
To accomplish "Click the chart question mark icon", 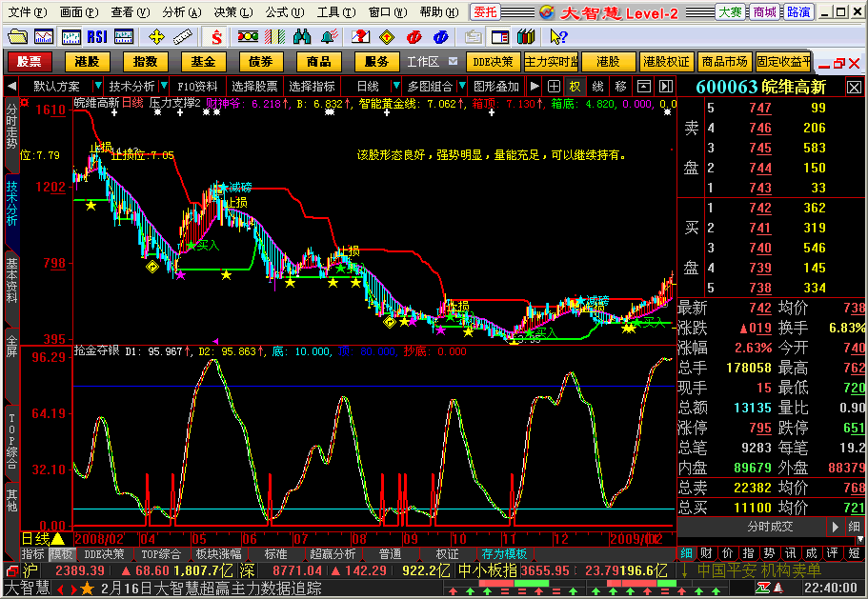I will (x=360, y=37).
